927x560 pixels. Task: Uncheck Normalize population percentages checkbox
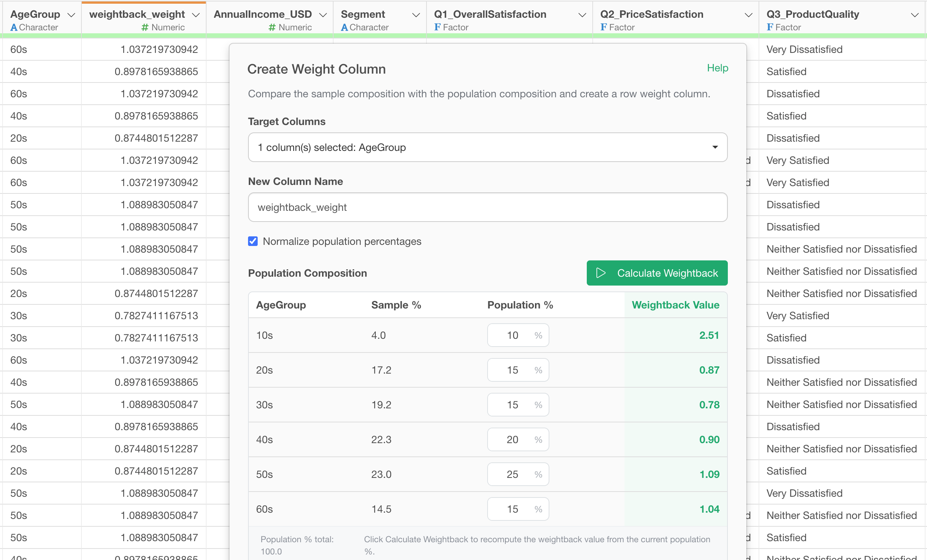pos(253,241)
